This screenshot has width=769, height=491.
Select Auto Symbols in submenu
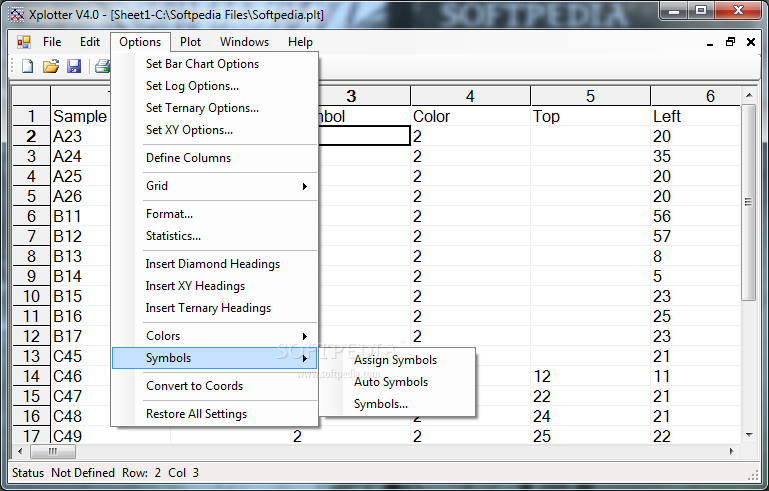tap(397, 382)
